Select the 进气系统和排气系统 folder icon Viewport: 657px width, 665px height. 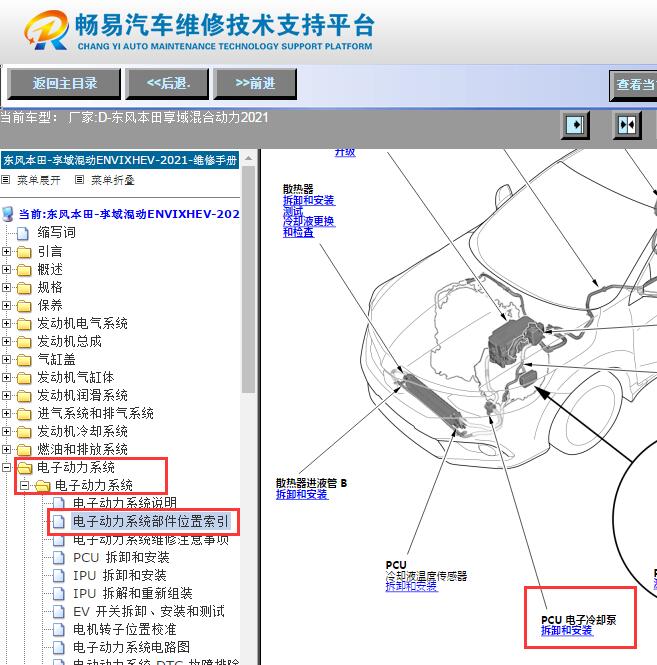point(24,414)
